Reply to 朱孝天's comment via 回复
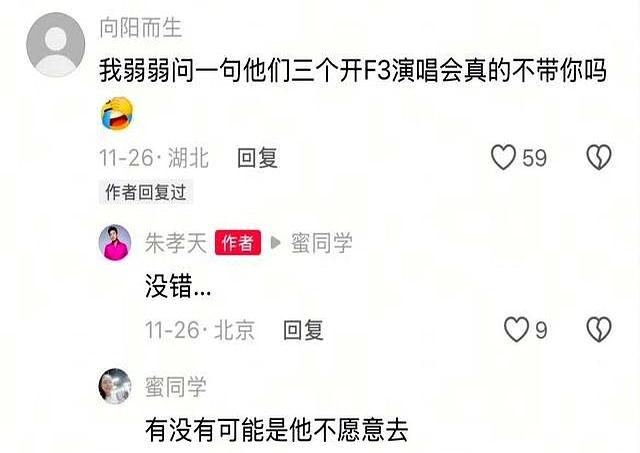Screen dimensions: 640x453 point(304,330)
